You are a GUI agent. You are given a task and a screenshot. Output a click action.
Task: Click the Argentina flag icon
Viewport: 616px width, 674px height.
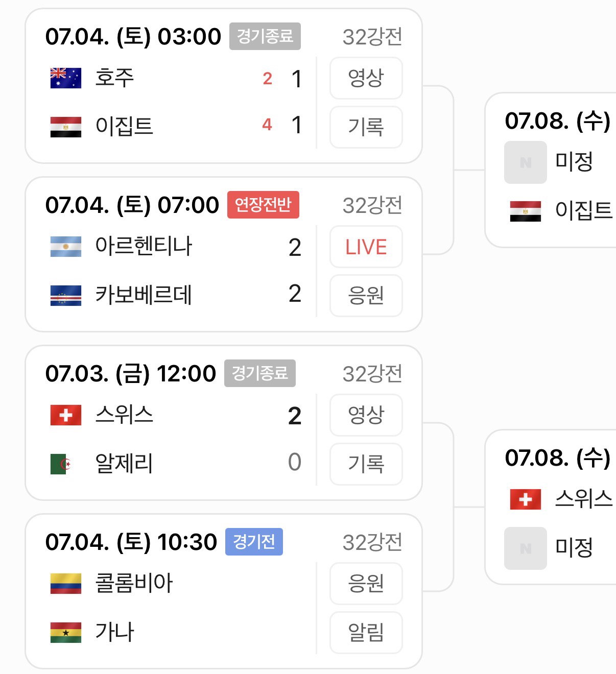click(66, 247)
